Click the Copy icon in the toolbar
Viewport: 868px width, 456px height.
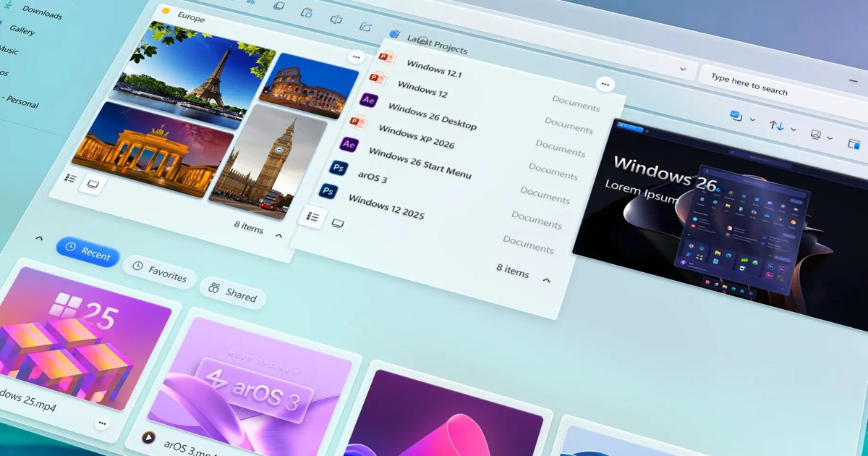click(x=279, y=6)
